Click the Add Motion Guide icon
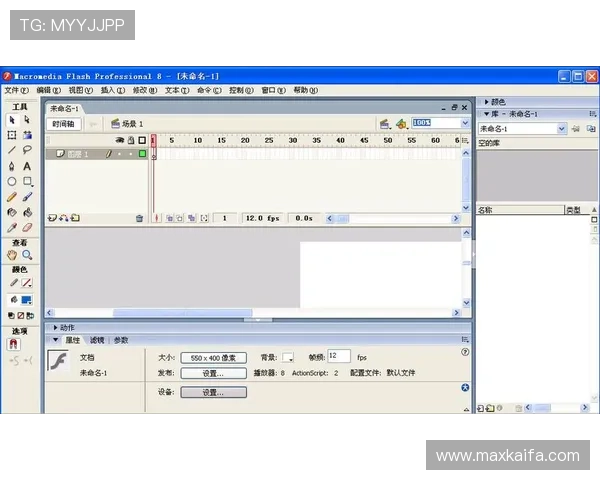The image size is (600, 480). tap(64, 218)
